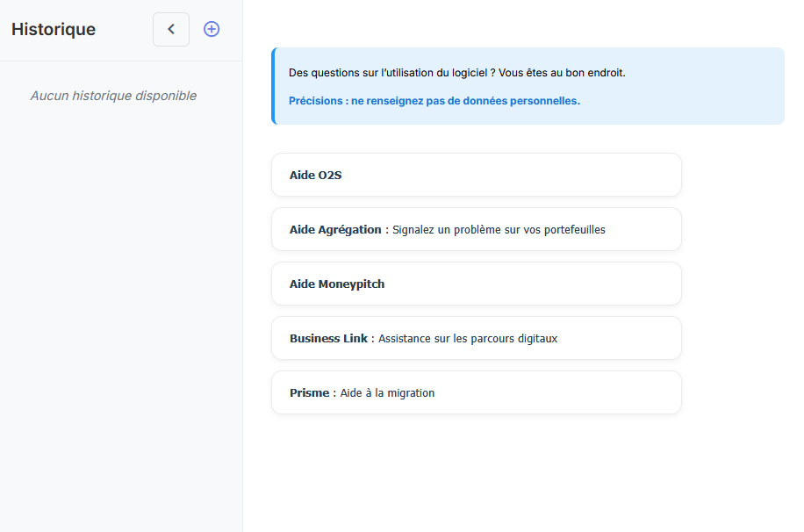Screen dimensions: 804x532
Task: Click the blue accent bar of info banner
Action: (x=273, y=86)
